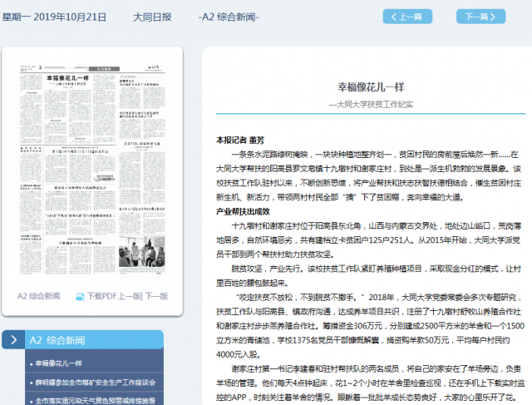This screenshot has width=532, height=405.
Task: Click the -A2 综合新闻- page label in header
Action: pyautogui.click(x=229, y=17)
